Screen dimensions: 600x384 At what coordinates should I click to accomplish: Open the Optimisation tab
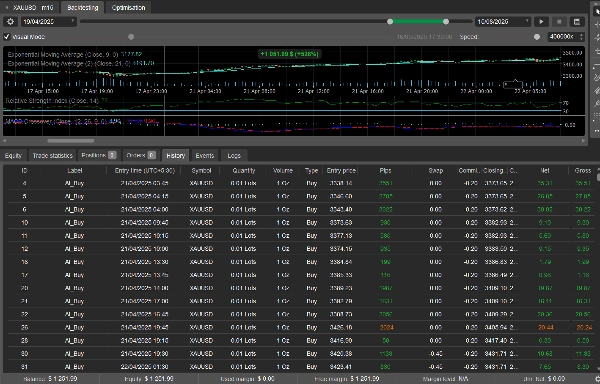point(128,8)
